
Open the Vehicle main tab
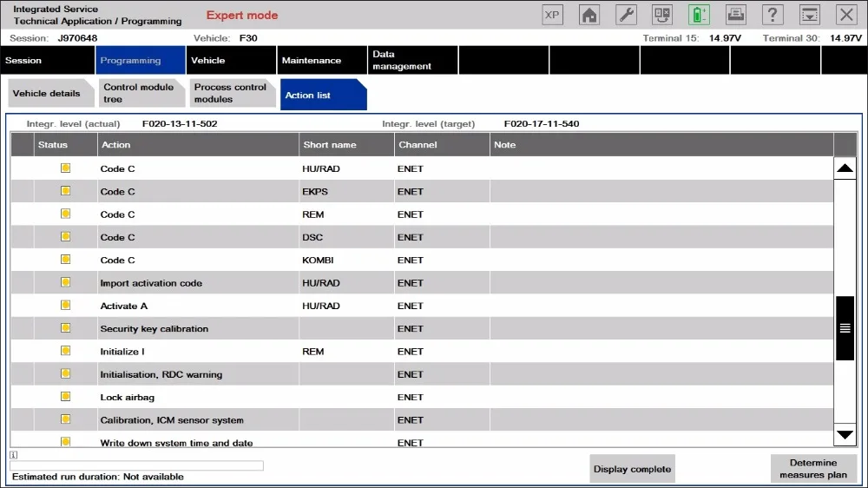coord(232,60)
